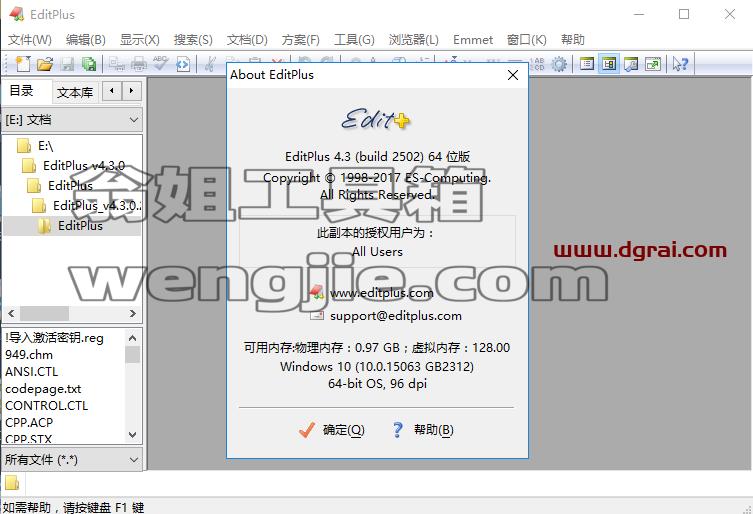Click the New document toolbar icon

pyautogui.click(x=23, y=64)
